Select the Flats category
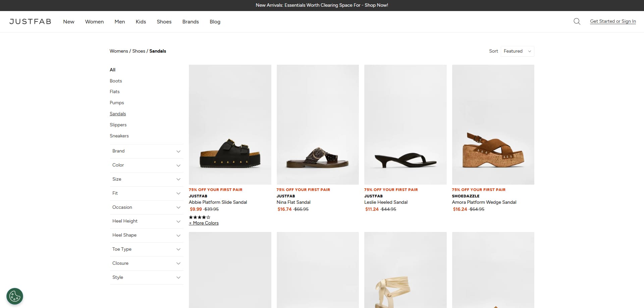 [114, 91]
